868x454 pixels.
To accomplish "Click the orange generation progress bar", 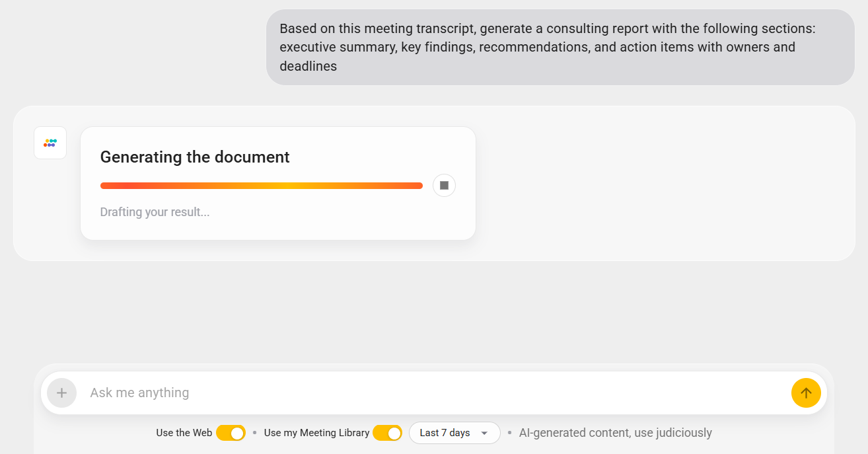I will (x=262, y=185).
